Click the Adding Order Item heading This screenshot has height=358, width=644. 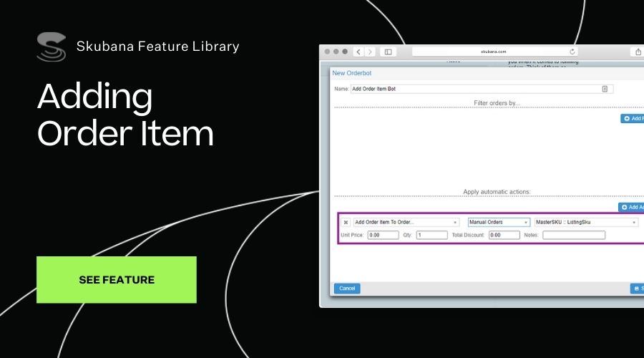pos(125,115)
